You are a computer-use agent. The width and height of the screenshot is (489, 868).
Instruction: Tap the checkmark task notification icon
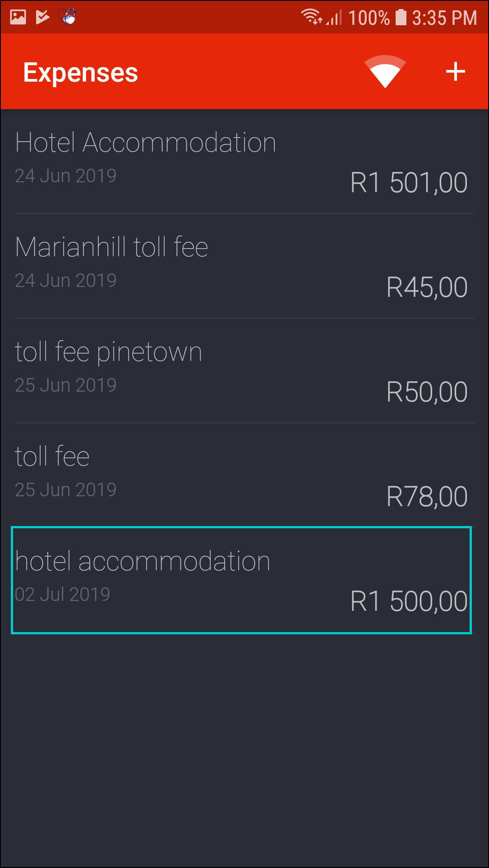click(42, 17)
